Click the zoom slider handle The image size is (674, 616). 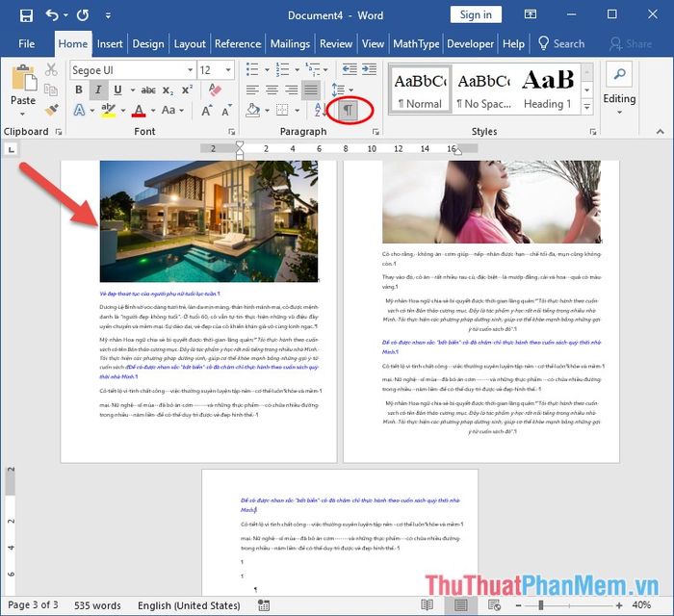(x=541, y=605)
